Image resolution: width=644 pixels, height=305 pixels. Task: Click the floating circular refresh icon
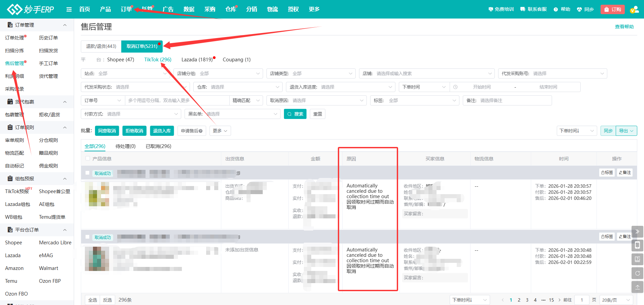[x=638, y=273]
